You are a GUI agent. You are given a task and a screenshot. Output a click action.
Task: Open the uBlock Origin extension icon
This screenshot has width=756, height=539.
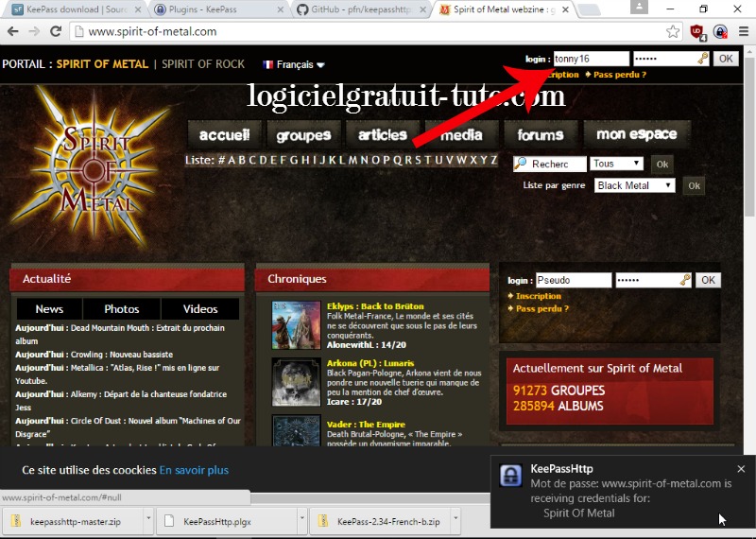[697, 32]
